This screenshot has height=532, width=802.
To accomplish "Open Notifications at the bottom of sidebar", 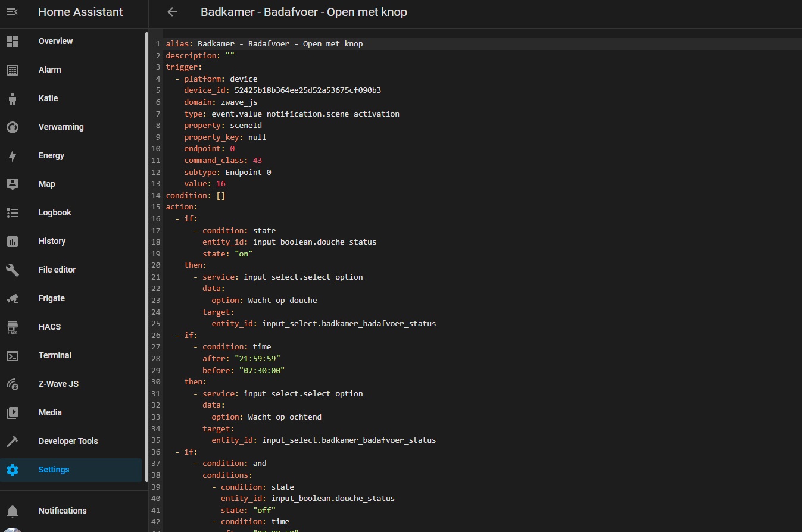I will point(63,511).
